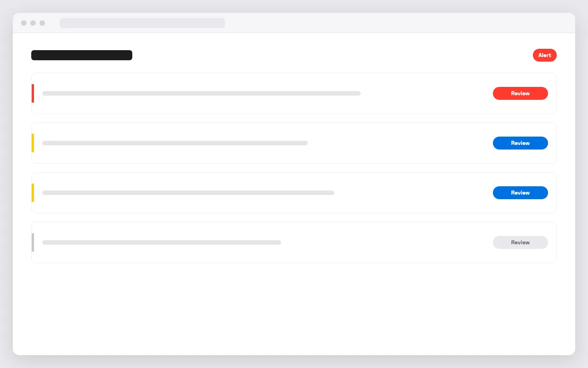Click the red Alert badge
The image size is (588, 368).
(x=545, y=55)
